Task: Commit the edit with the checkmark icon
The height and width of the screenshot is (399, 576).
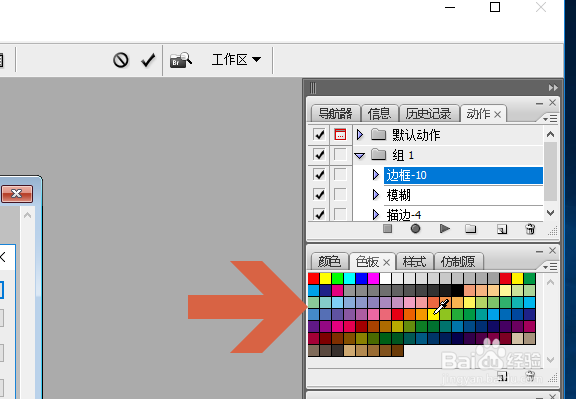Action: click(x=148, y=60)
